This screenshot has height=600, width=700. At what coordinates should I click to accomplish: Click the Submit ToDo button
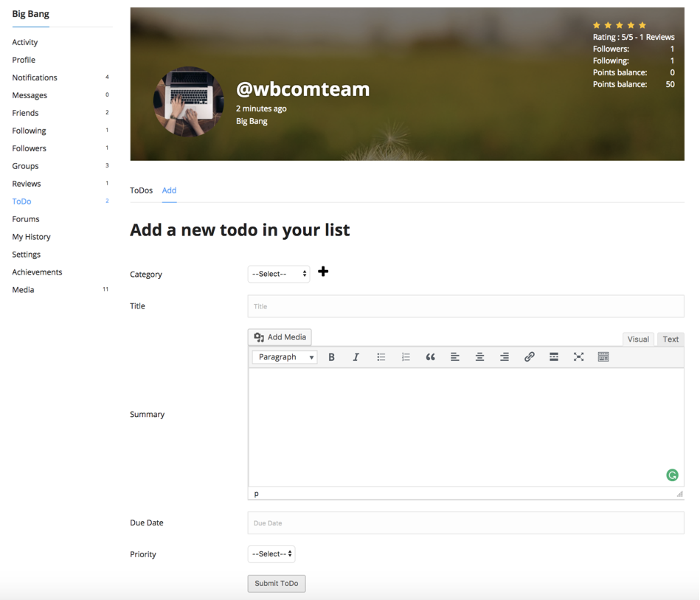pos(276,583)
